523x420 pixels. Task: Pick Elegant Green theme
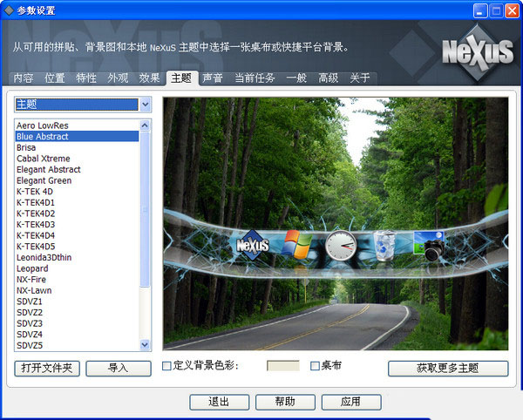pyautogui.click(x=77, y=180)
